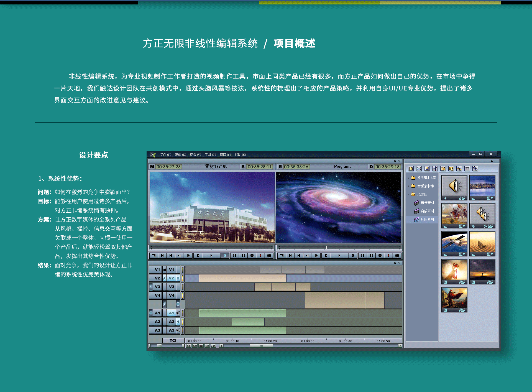The image size is (532, 392).
Task: Open the 查看 menu
Action: coord(195,155)
